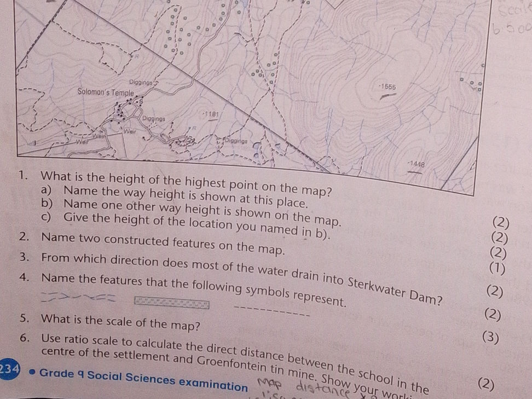The height and width of the screenshot is (399, 532).
Task: Click the 1448 spot height marker
Action: [416, 164]
